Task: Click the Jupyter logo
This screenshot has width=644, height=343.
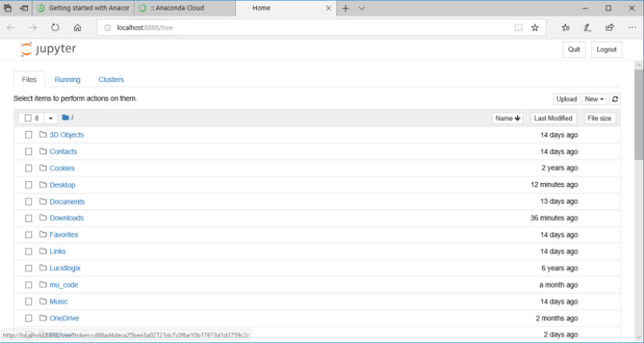Action: point(48,49)
